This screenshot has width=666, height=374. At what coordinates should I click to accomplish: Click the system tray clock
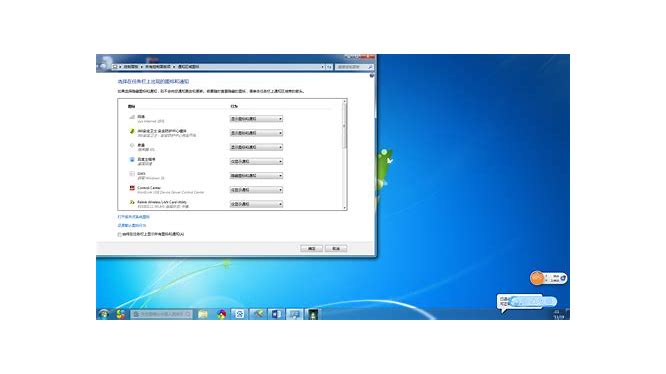tap(559, 315)
